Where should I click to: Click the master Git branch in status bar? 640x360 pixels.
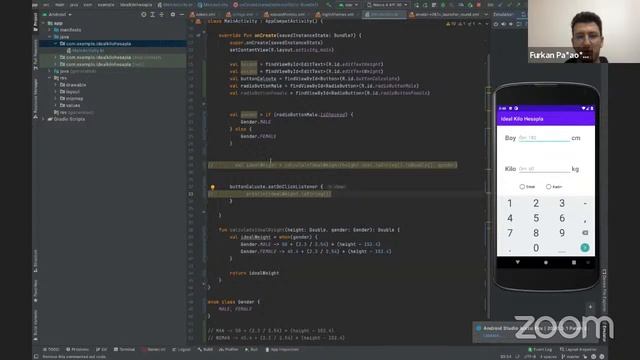572,357
